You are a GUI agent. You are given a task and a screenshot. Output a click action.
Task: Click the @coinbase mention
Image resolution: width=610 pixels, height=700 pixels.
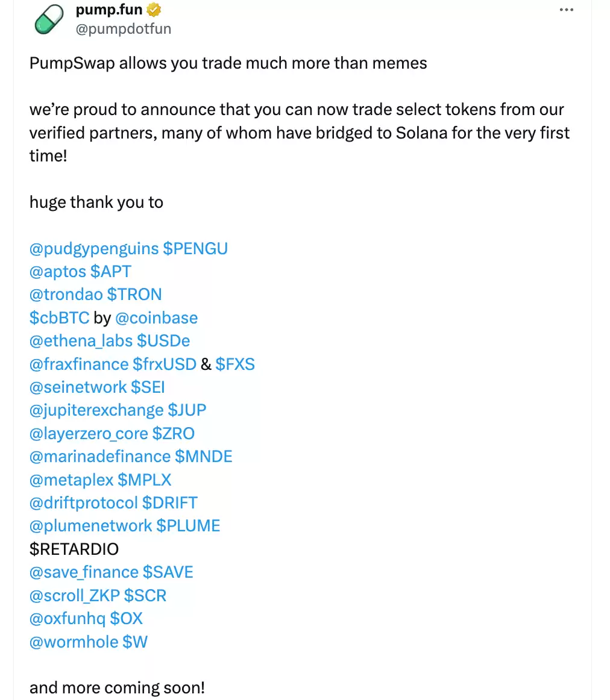[157, 317]
